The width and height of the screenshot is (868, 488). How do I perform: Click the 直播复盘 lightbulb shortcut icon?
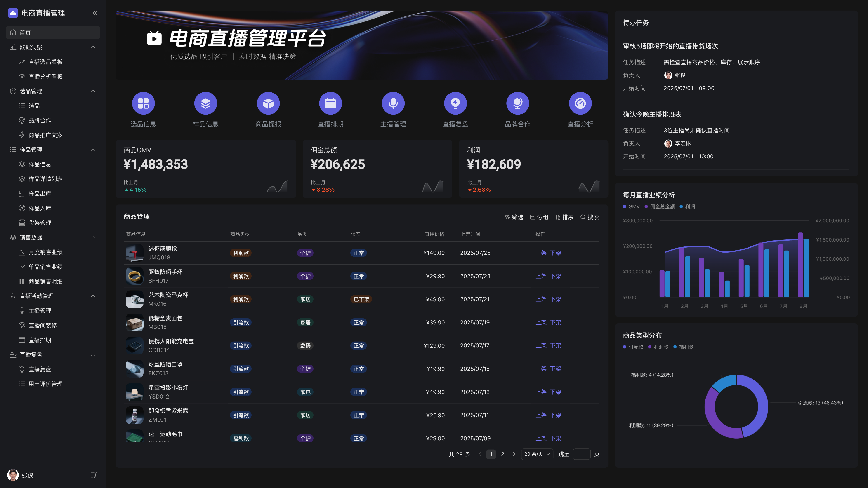[455, 103]
